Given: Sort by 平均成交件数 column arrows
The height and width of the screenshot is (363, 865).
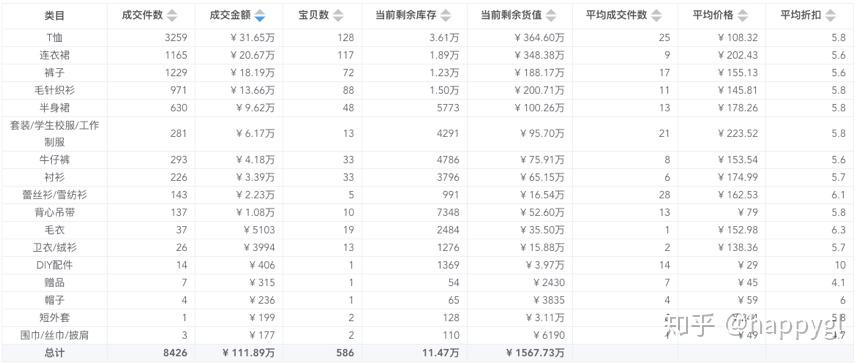Looking at the screenshot, I should [x=656, y=15].
